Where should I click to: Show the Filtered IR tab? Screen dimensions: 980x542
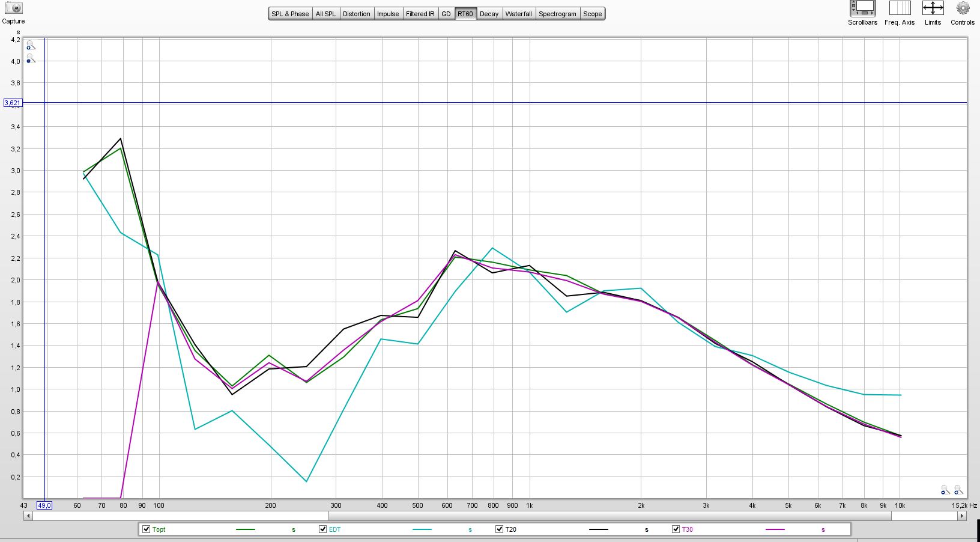[x=420, y=14]
